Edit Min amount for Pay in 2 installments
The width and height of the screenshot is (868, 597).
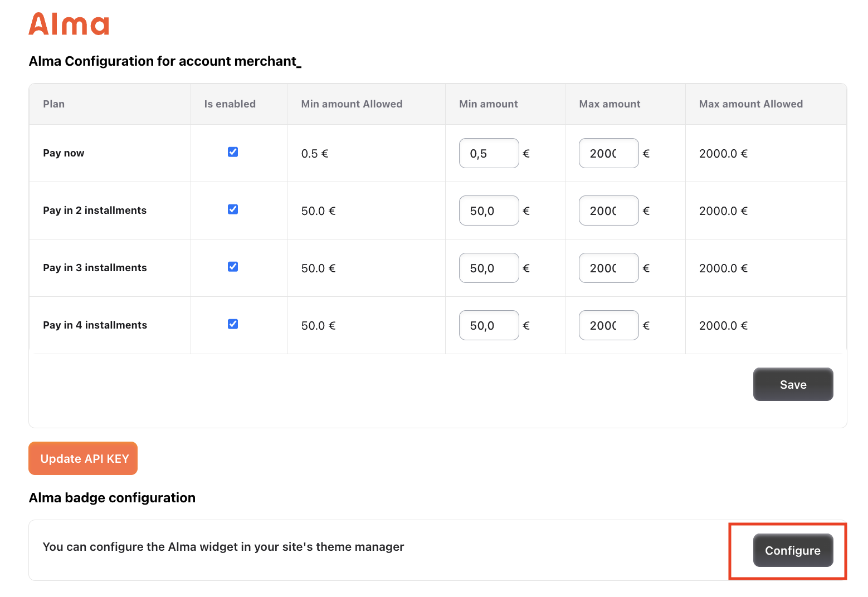(x=489, y=211)
